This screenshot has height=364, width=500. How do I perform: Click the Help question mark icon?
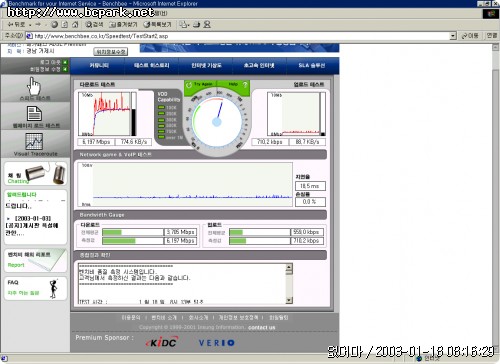point(245,85)
